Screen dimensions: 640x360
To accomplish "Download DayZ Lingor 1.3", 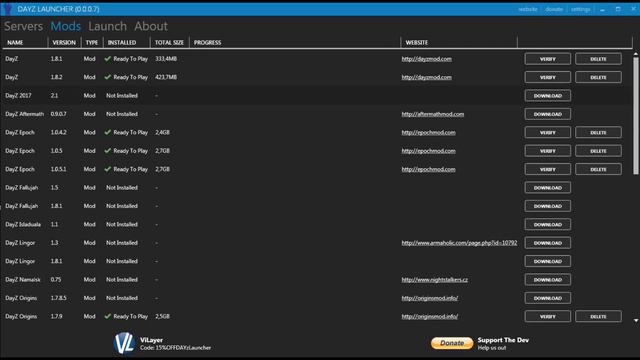I will click(x=548, y=243).
